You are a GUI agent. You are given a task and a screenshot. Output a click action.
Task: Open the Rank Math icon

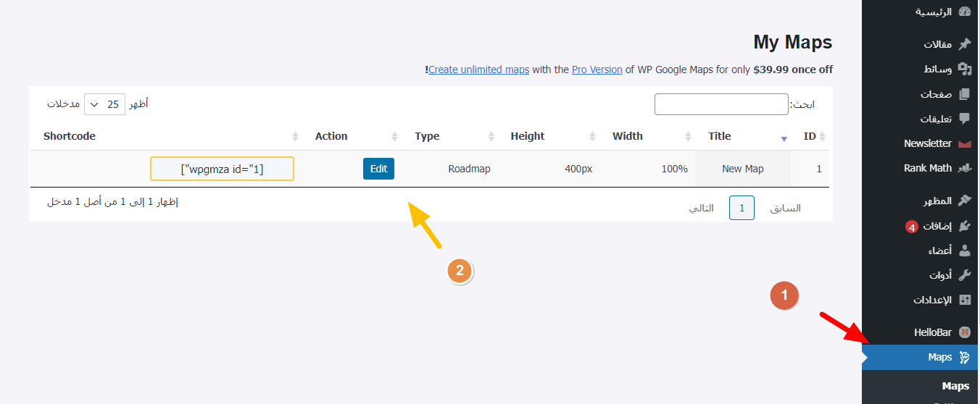click(x=964, y=168)
